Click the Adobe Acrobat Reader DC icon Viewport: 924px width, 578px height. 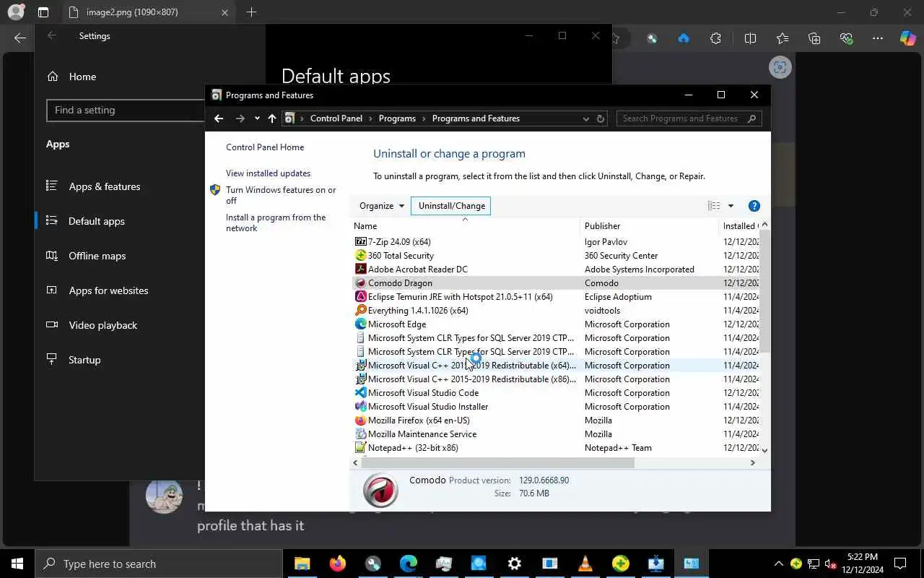pyautogui.click(x=361, y=269)
